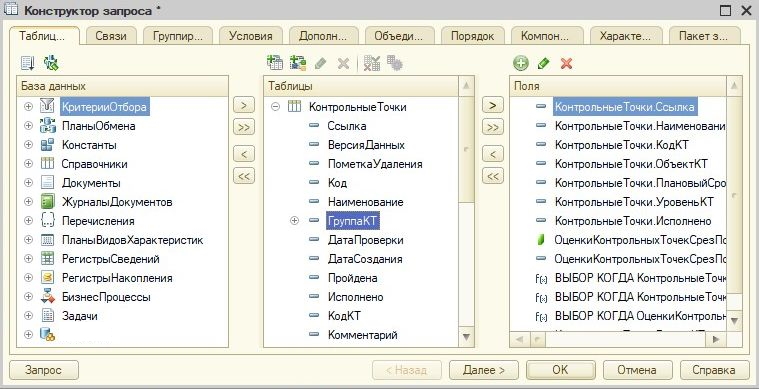Click the Таблицы list down scroll arrow
The width and height of the screenshot is (759, 389).
[x=467, y=337]
